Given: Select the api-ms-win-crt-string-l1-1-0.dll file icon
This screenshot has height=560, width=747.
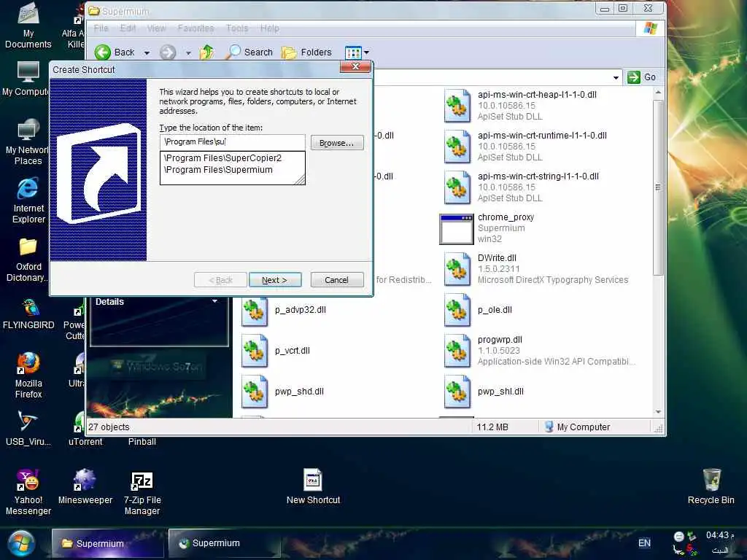Looking at the screenshot, I should (457, 187).
